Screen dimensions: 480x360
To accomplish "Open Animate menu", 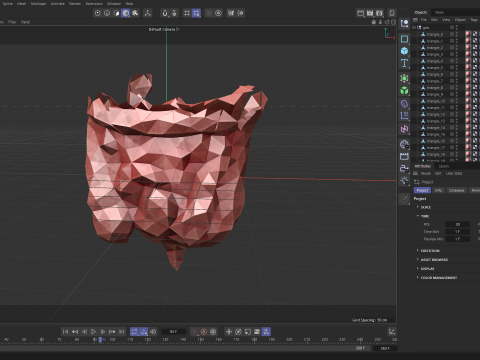I will tap(58, 4).
